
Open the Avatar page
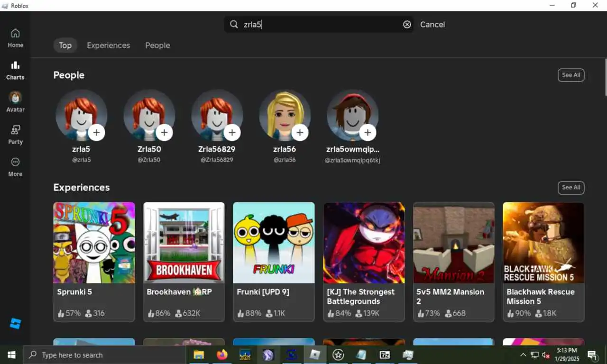pos(15,102)
